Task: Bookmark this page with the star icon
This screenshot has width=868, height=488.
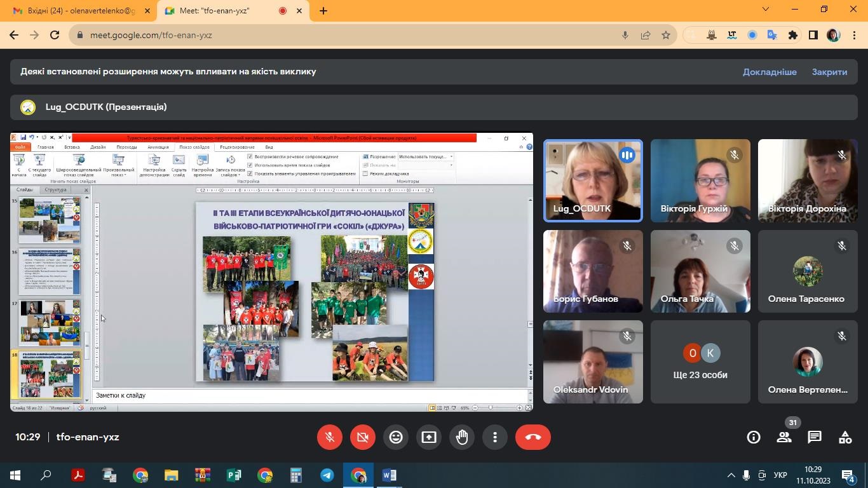Action: click(666, 35)
